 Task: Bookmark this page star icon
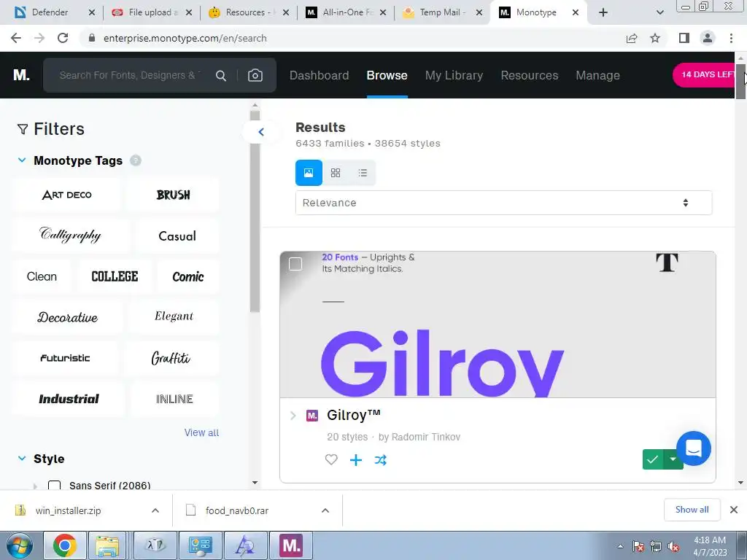click(x=655, y=38)
